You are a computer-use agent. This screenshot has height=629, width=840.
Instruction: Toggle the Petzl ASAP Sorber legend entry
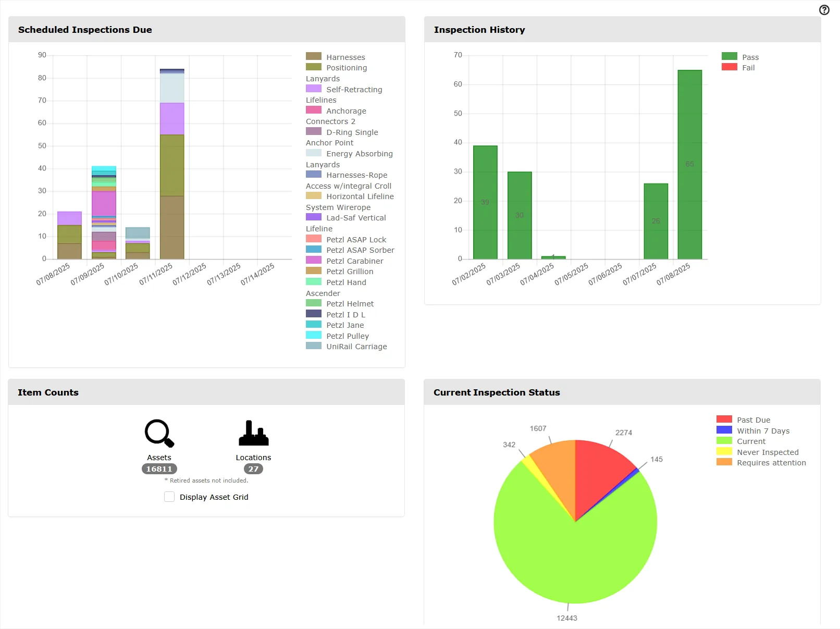click(x=350, y=250)
